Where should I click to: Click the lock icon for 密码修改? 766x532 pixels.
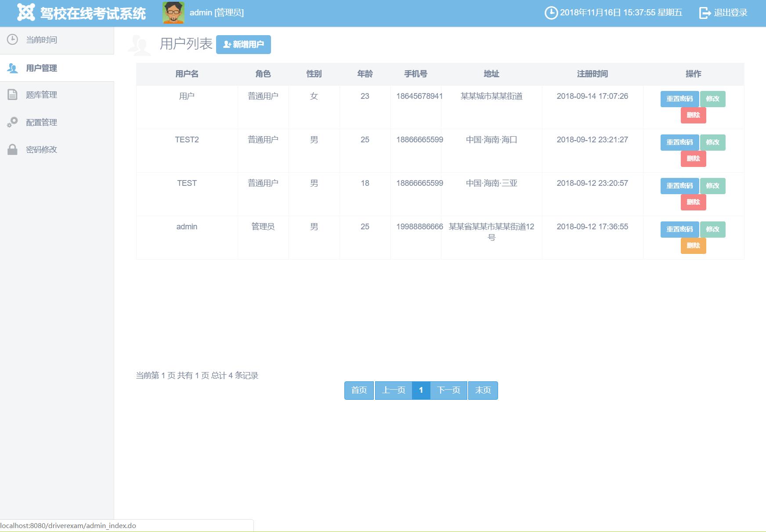(12, 149)
